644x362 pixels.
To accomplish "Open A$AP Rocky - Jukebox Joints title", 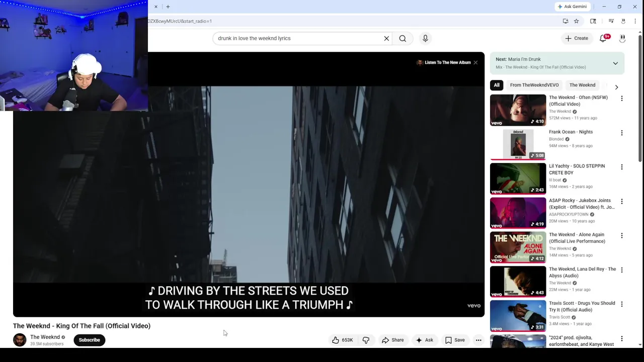I will (x=581, y=204).
